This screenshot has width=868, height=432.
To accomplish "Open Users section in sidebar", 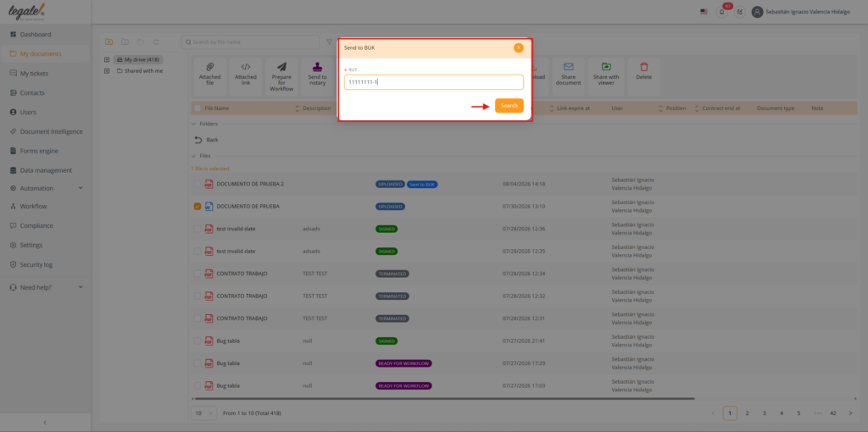I will [x=28, y=113].
